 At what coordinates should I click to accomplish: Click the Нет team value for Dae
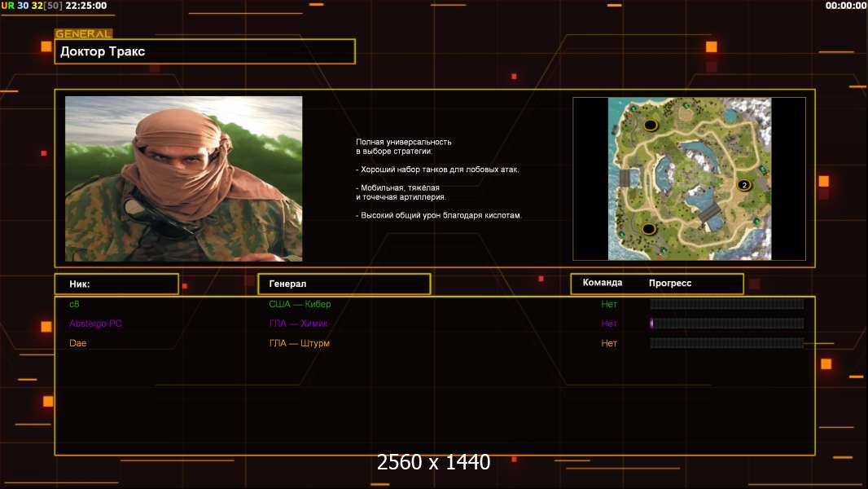pos(609,343)
